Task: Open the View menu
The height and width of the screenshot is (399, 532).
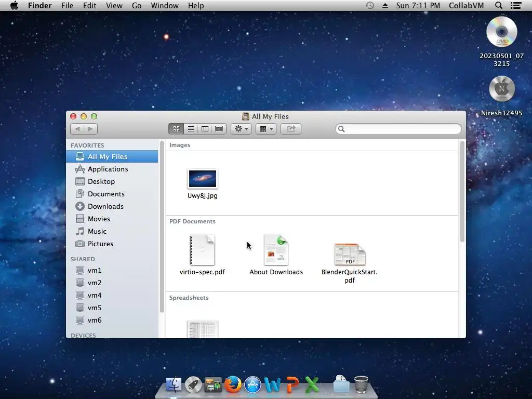Action: coord(114,5)
